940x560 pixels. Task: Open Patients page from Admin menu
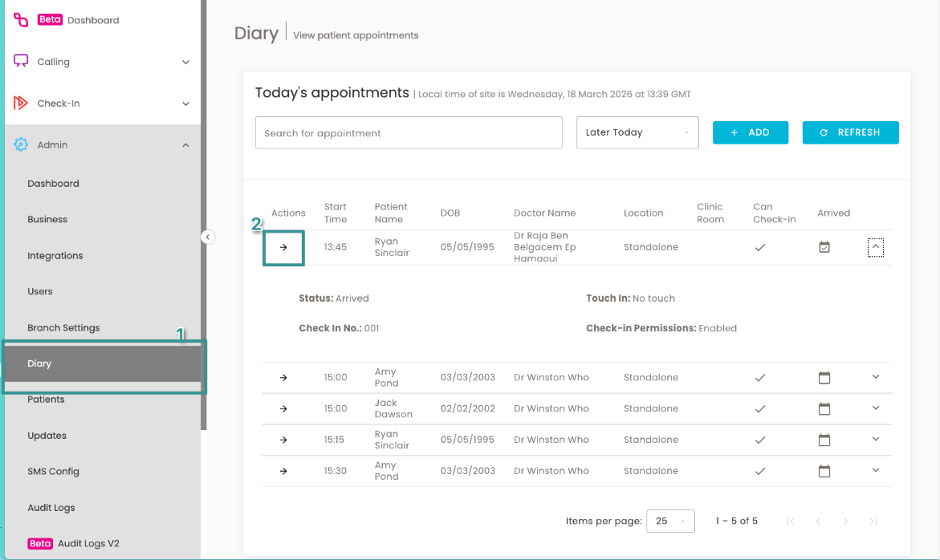[47, 400]
